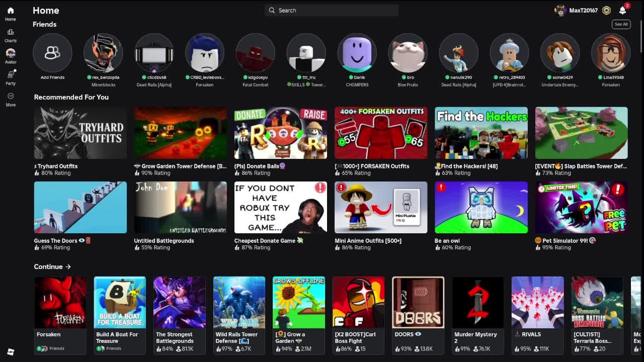Open the Continue section link
Viewport: 644px width, 362px height.
[x=52, y=266]
